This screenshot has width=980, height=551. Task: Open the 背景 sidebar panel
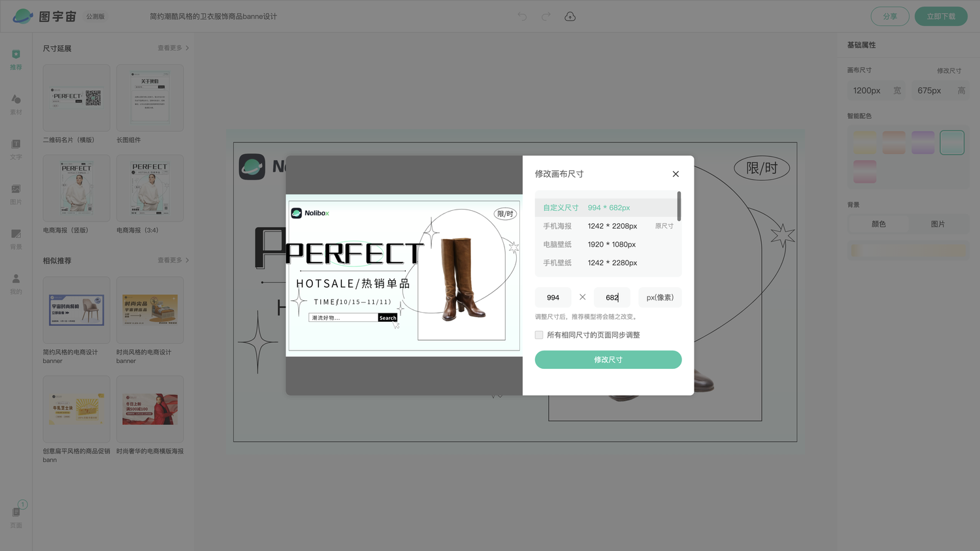16,239
